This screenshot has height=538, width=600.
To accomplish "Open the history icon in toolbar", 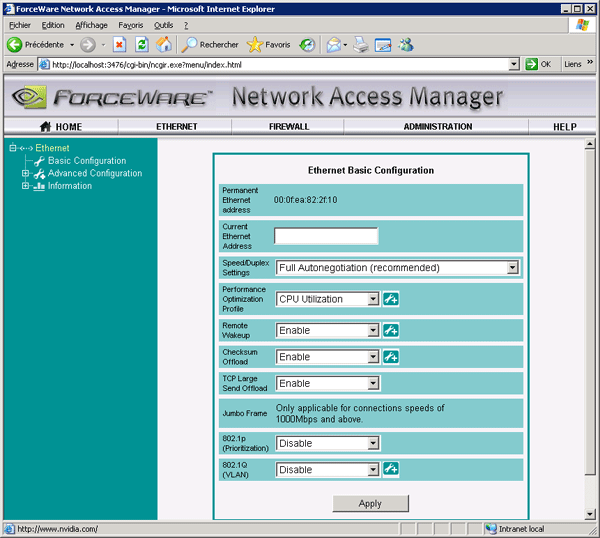I will [307, 45].
